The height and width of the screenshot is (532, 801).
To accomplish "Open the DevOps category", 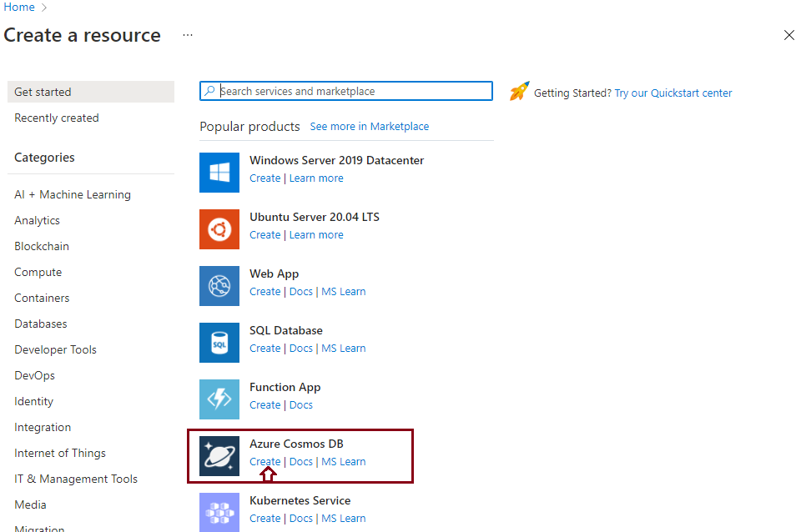I will click(35, 376).
